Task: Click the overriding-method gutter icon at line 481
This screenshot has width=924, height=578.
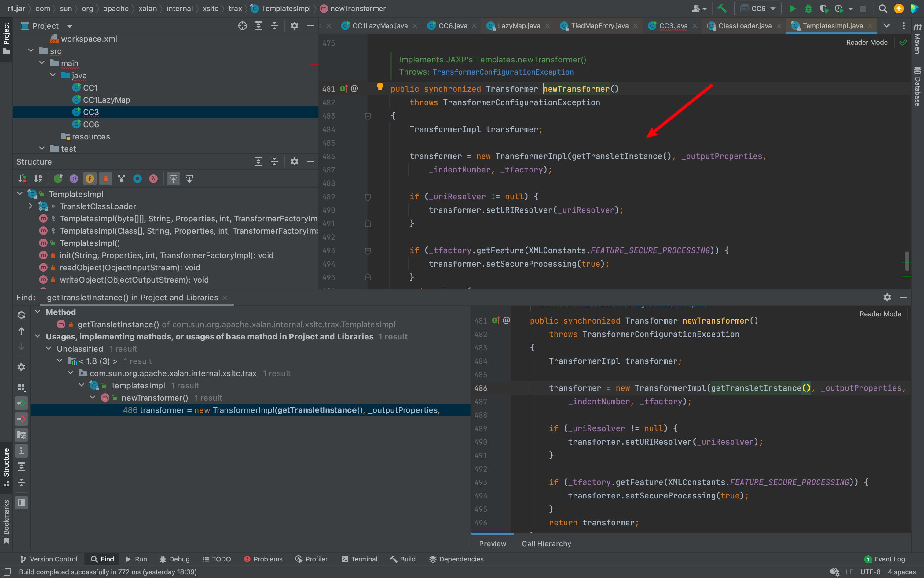Action: (343, 89)
